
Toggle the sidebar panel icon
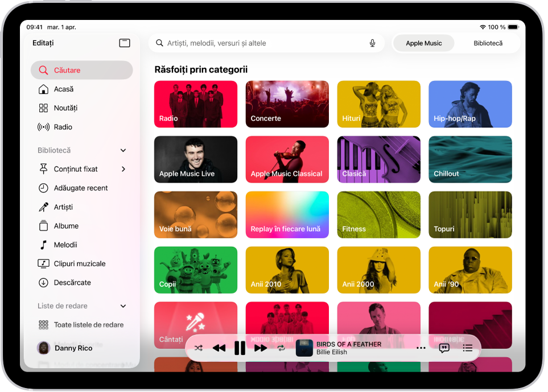click(x=125, y=43)
